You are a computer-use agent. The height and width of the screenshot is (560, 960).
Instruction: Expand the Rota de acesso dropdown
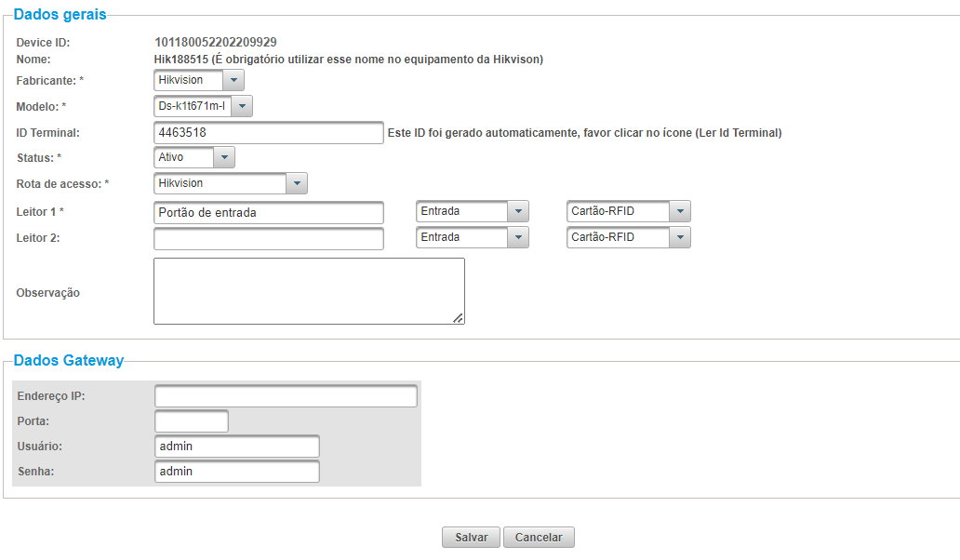coord(230,183)
